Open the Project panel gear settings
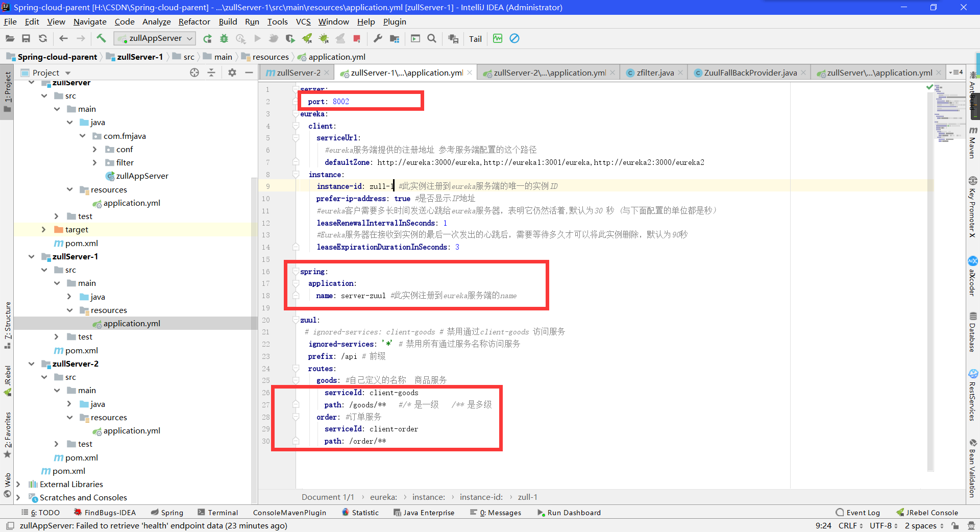 click(232, 72)
